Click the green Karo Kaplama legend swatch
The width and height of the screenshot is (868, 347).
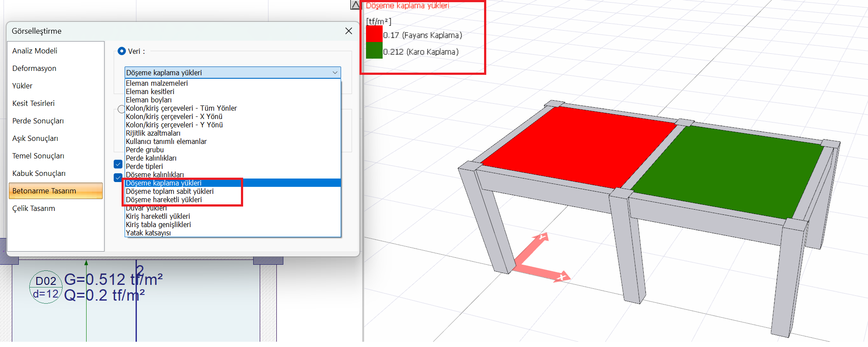click(x=374, y=51)
